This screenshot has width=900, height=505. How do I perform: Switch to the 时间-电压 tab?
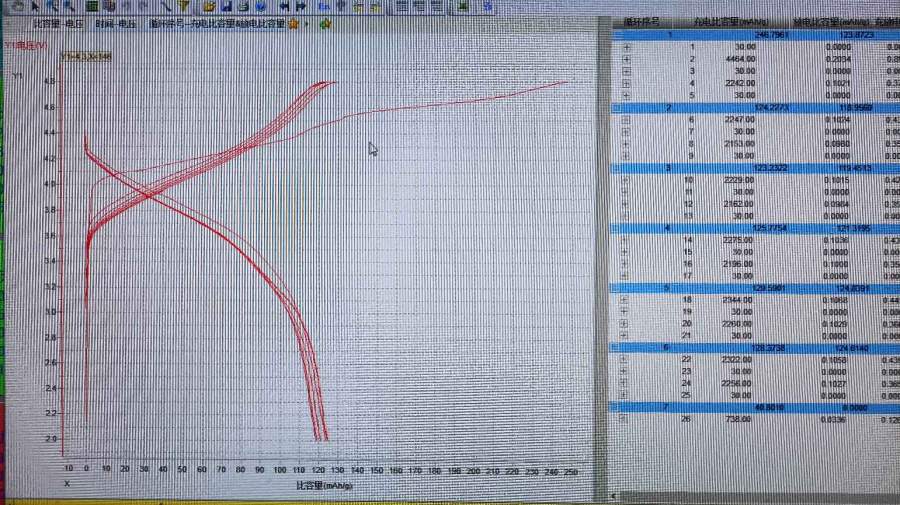[x=117, y=22]
